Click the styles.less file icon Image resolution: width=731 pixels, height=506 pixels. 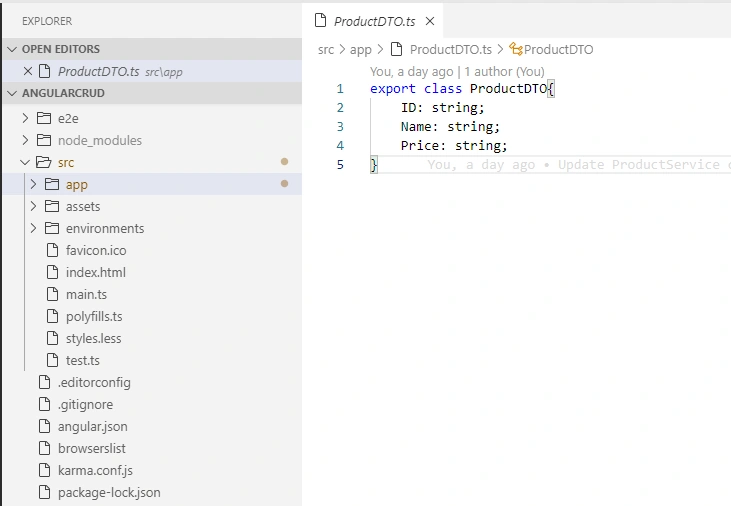click(53, 338)
